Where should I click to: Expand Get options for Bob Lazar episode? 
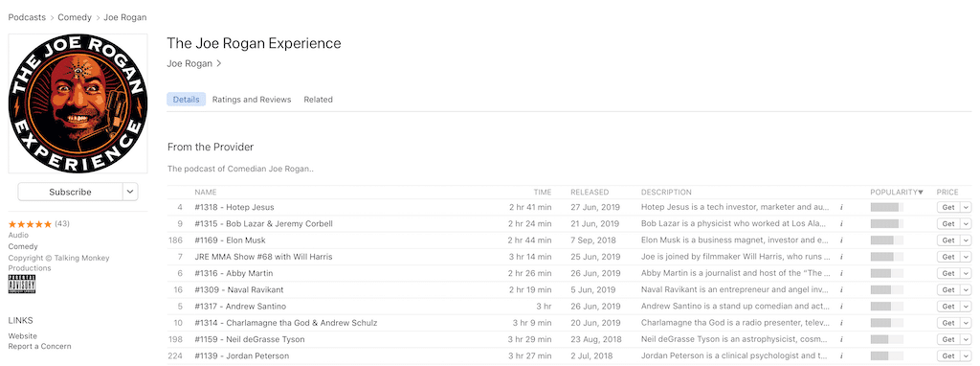pos(967,224)
